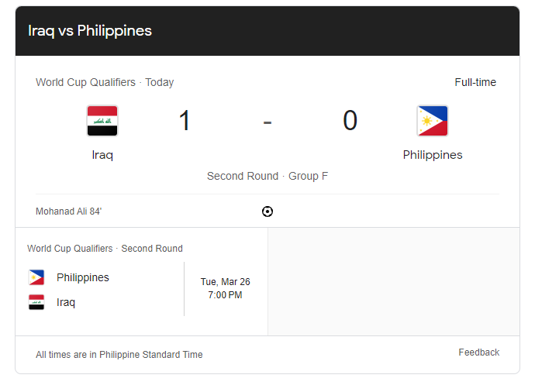Click the small Iraq flag in the fixture list
Viewport: 535px width, 392px height.
coord(36,302)
